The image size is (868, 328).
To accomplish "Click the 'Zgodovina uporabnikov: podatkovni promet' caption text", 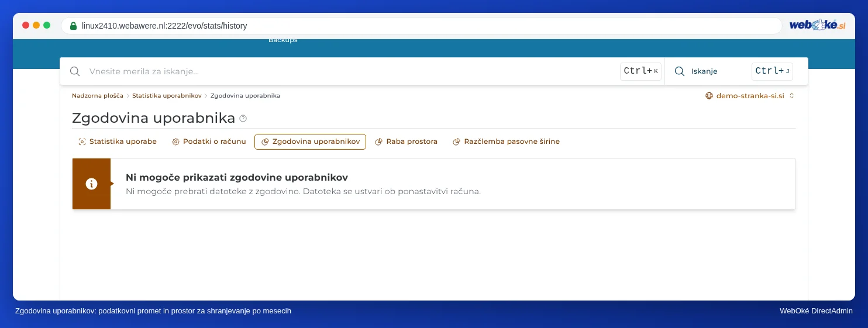I will pos(153,311).
